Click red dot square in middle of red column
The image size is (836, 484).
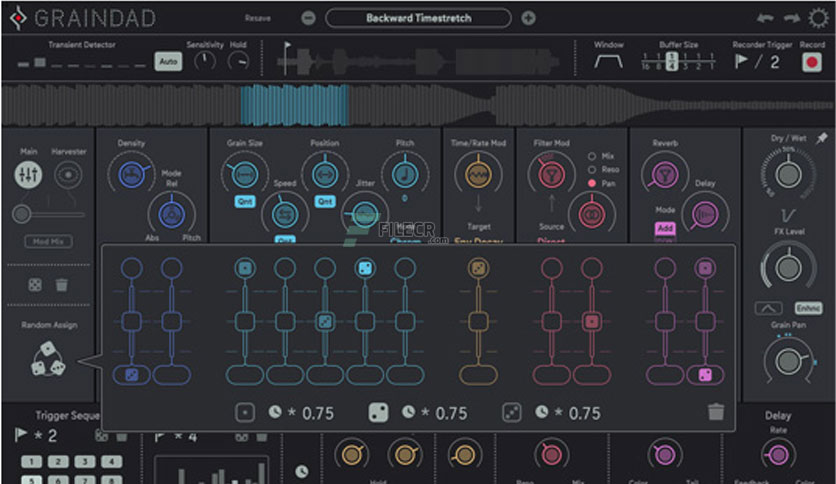pyautogui.click(x=592, y=321)
